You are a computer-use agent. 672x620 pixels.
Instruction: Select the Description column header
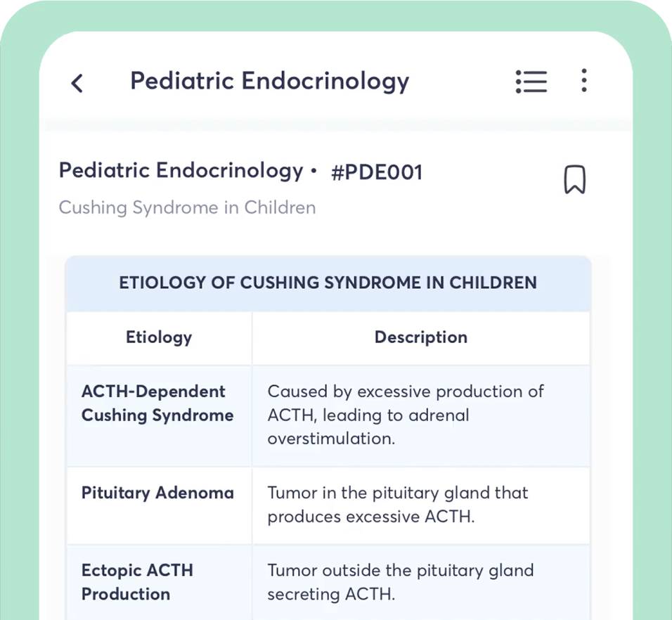point(420,337)
